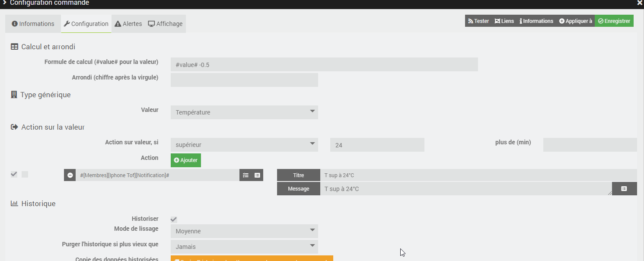Open the Valeur Température dropdown
The height and width of the screenshot is (261, 644).
pos(244,112)
